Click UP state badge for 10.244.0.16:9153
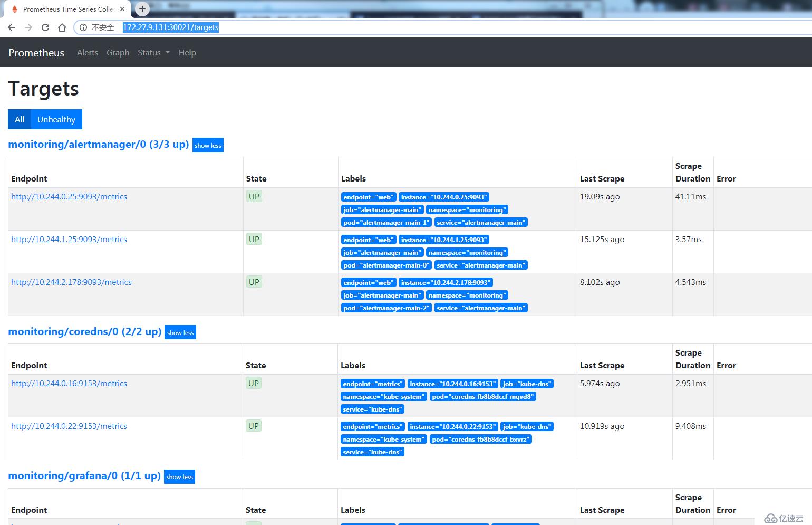This screenshot has height=525, width=812. (x=254, y=383)
